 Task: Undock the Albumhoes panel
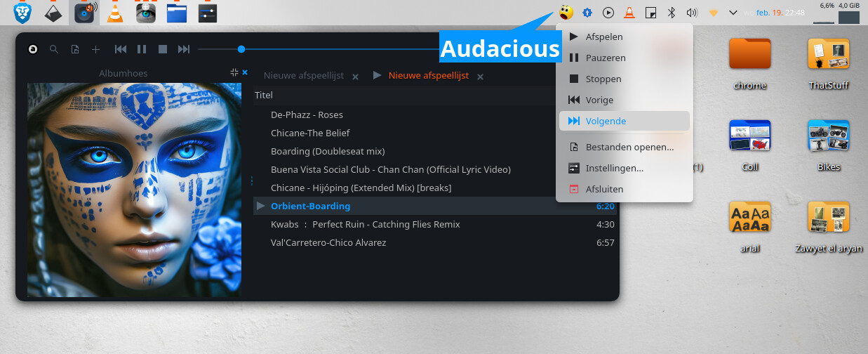(234, 72)
